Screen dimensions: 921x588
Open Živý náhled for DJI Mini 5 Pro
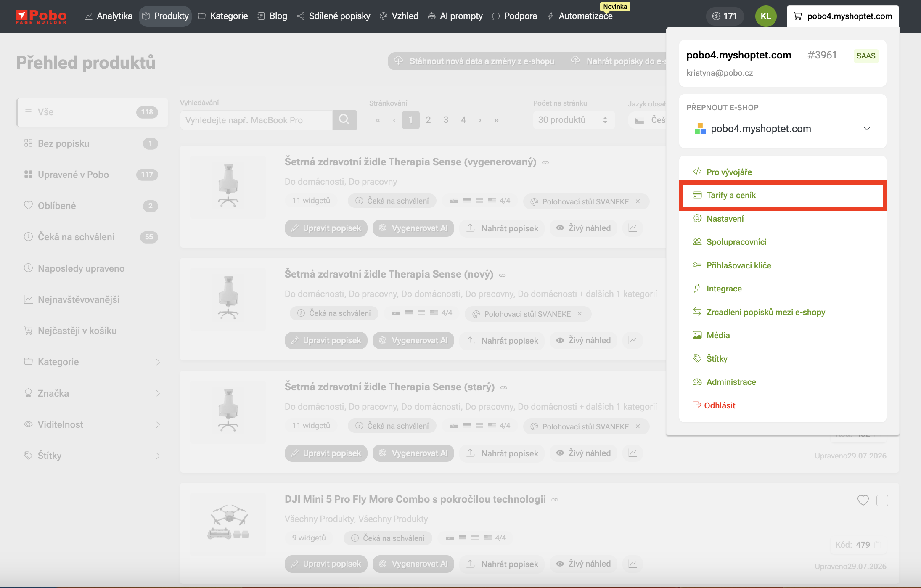[x=583, y=564]
